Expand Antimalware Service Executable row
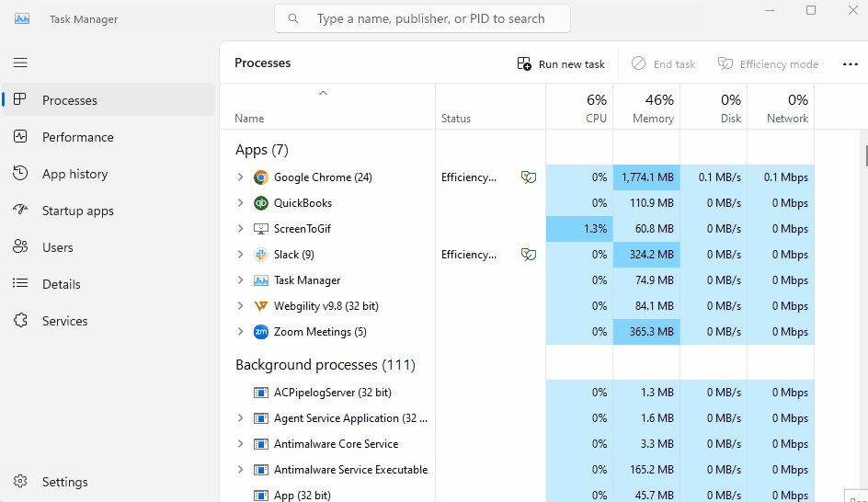The height and width of the screenshot is (502, 868). (x=240, y=469)
